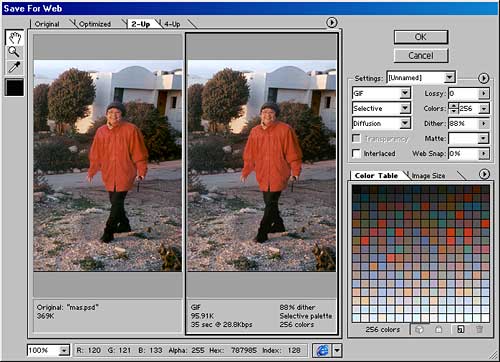Click the trash icon in Color Table

point(480,330)
